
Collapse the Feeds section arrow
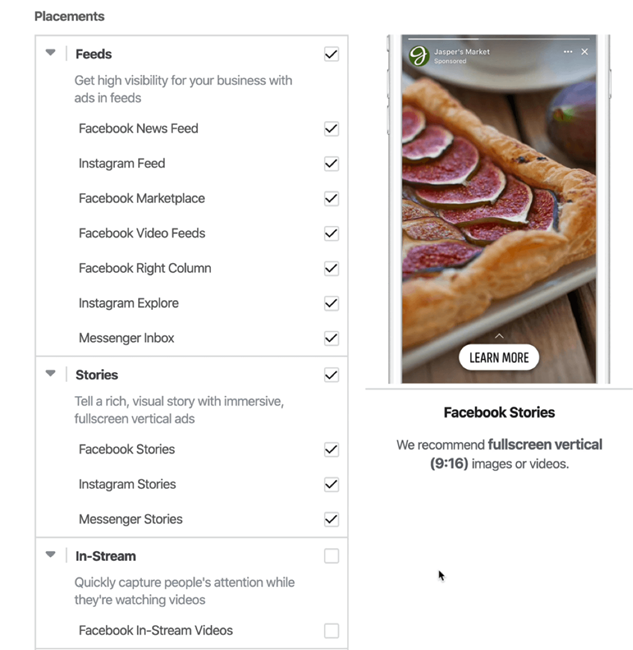point(51,53)
